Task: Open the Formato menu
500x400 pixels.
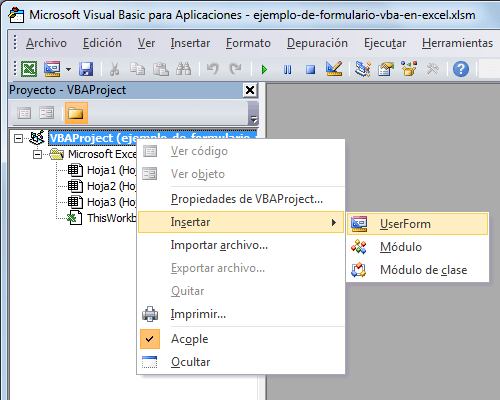Action: pyautogui.click(x=248, y=43)
